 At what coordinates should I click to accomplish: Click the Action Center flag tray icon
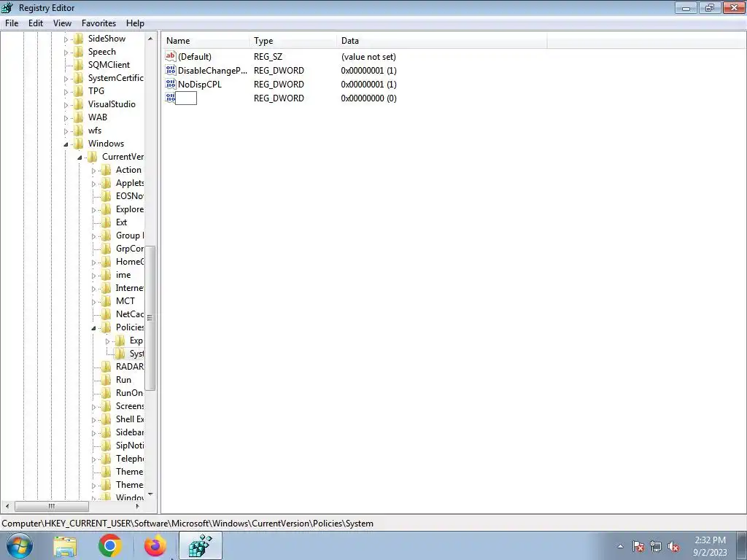638,546
